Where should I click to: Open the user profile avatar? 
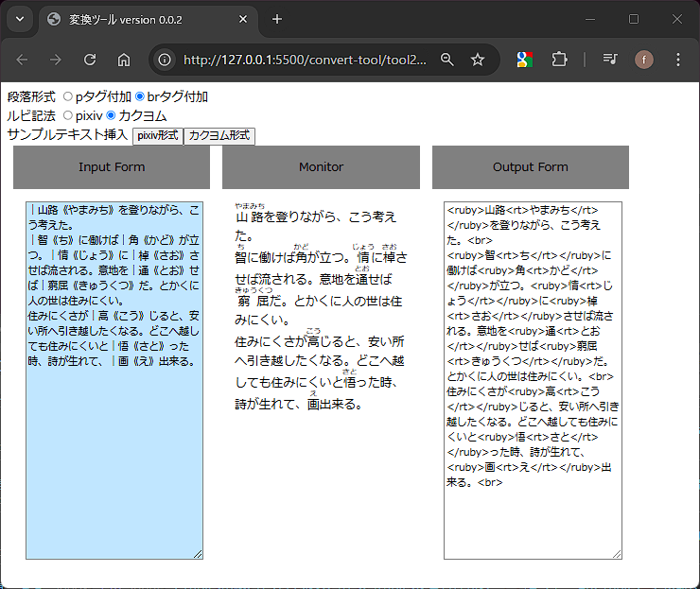(x=644, y=60)
